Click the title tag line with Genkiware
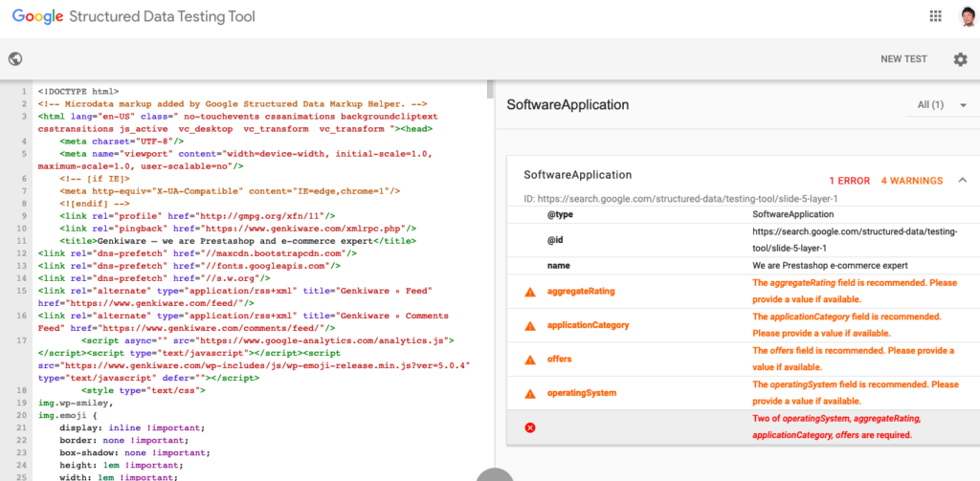Image resolution: width=980 pixels, height=481 pixels. pos(238,241)
